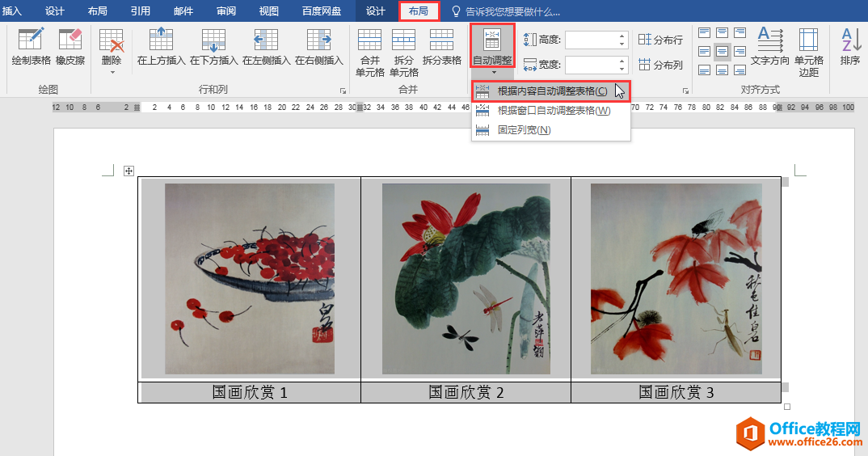The image size is (868, 456).
Task: Open the page Layout (布局) tab beside 引用
Action: (98, 11)
